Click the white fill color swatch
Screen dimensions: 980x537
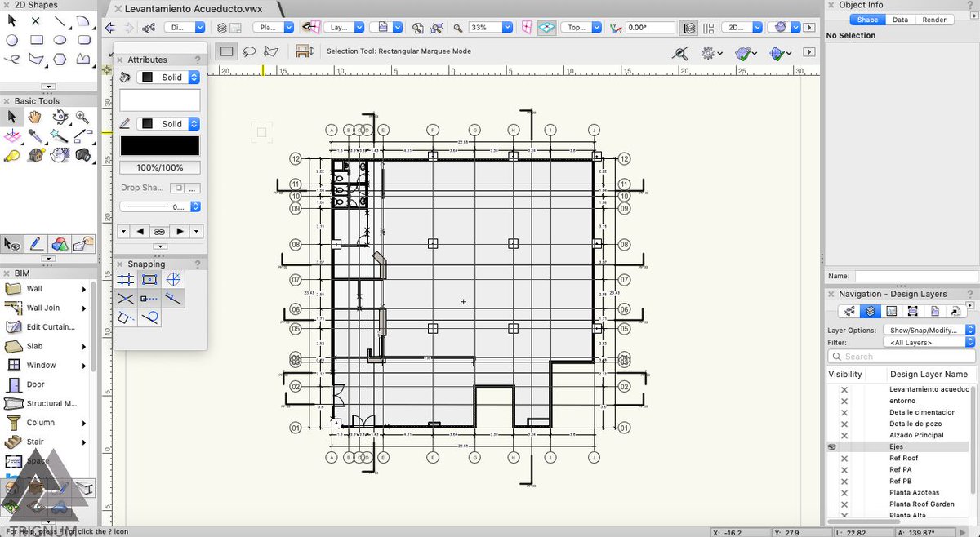pyautogui.click(x=160, y=100)
